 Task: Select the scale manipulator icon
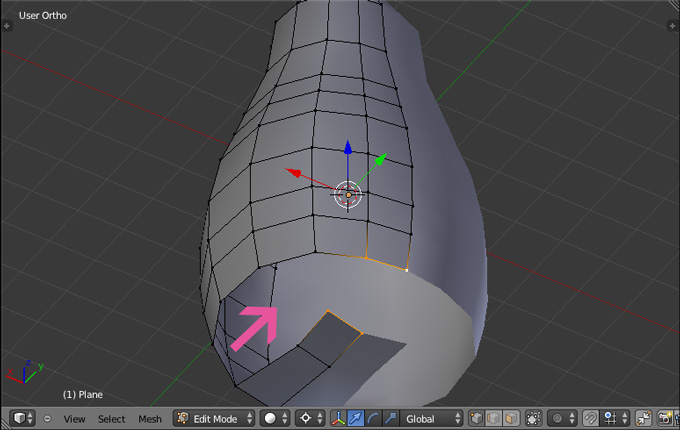pos(390,418)
